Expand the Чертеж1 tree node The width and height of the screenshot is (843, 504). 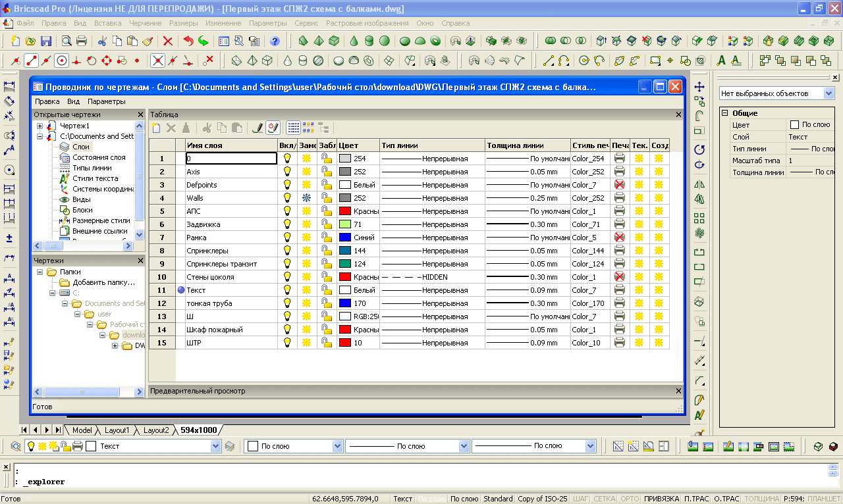tap(40, 126)
